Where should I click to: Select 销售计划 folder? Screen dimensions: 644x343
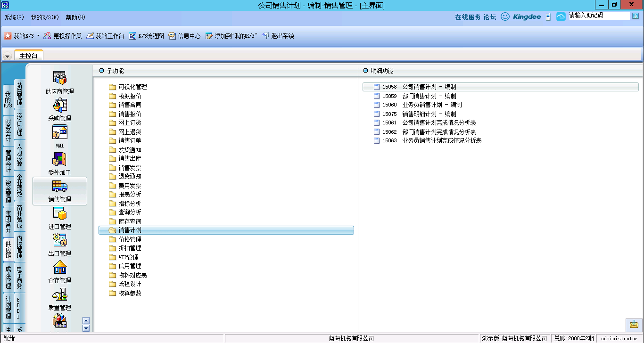click(226, 230)
